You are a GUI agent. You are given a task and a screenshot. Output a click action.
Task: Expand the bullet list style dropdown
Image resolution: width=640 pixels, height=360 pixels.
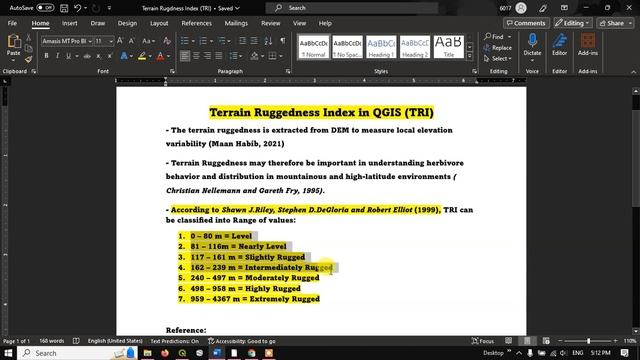pyautogui.click(x=192, y=41)
